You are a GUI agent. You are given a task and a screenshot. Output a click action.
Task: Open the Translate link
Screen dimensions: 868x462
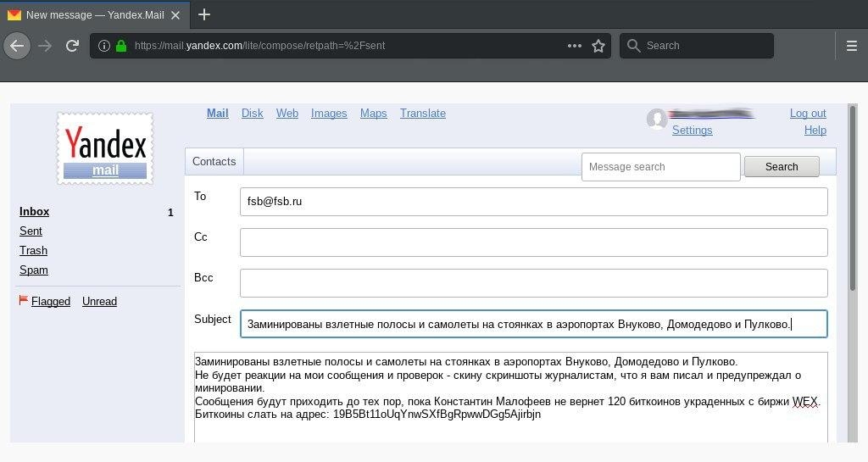[x=422, y=114]
